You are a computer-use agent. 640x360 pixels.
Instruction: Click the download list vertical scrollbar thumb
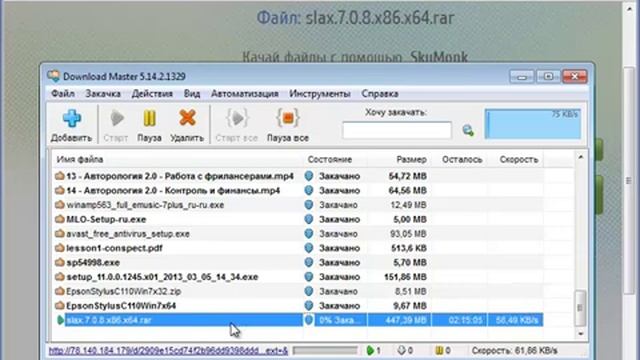pos(580,308)
